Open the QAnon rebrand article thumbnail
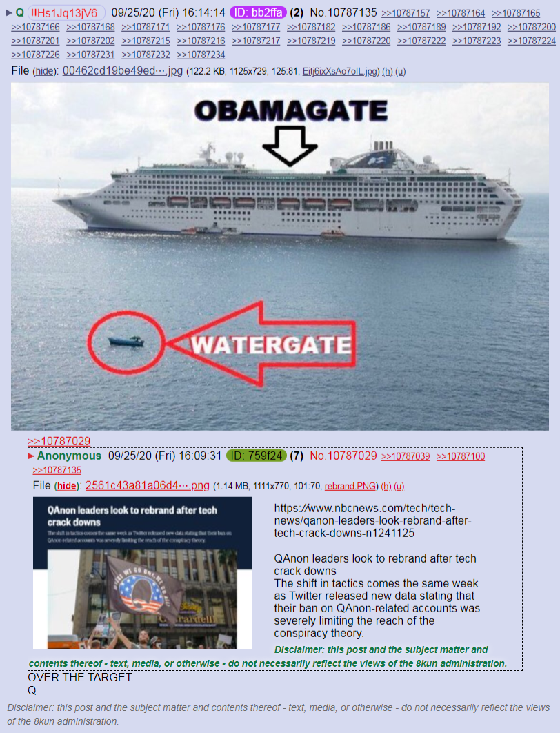The width and height of the screenshot is (560, 733). point(143,573)
